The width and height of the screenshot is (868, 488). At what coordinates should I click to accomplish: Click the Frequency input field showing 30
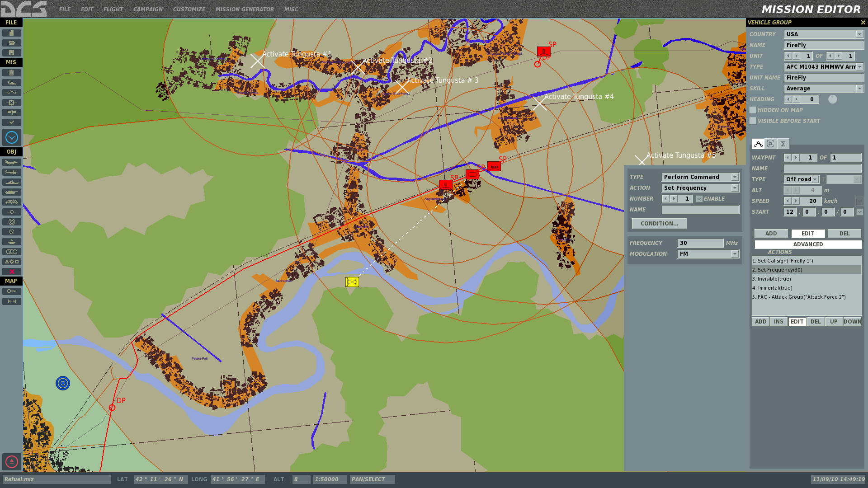pos(700,243)
